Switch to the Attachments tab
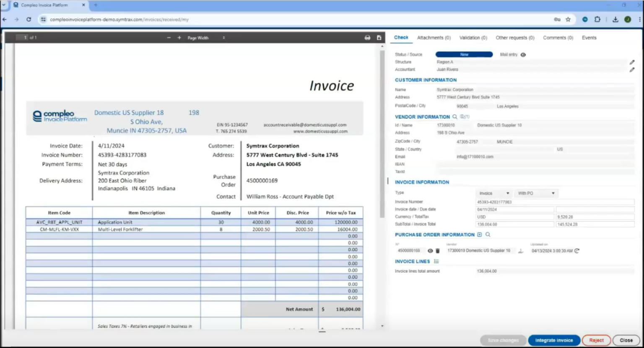Screen dimensions: 644x348 click(x=434, y=37)
